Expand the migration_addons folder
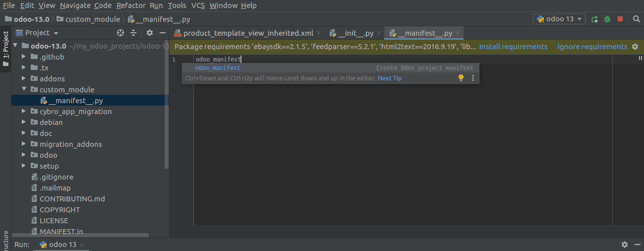644x251 pixels. coord(24,144)
